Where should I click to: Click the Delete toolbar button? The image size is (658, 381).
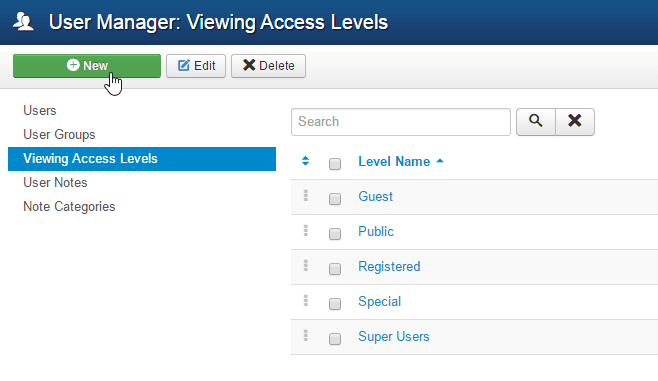pyautogui.click(x=269, y=66)
